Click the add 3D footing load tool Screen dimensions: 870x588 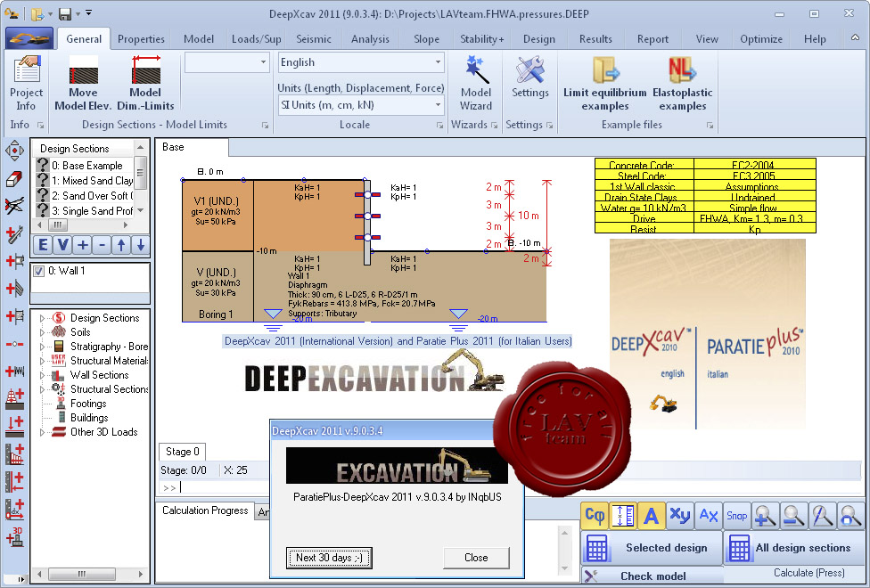14,537
